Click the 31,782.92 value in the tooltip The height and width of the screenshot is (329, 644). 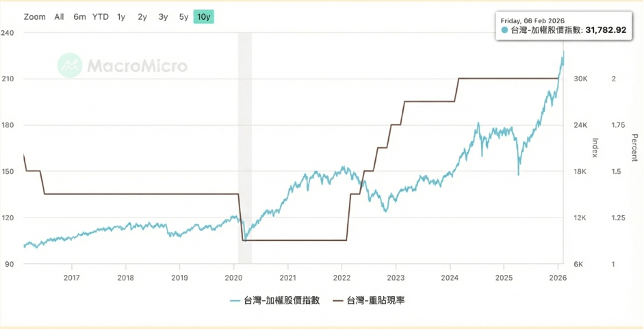pyautogui.click(x=604, y=30)
